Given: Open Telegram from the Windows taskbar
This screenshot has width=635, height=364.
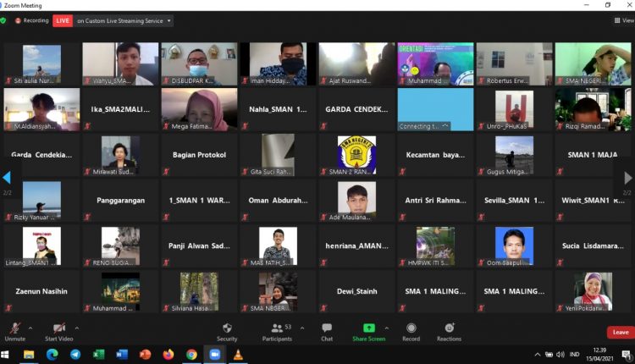Looking at the screenshot, I should (75, 355).
